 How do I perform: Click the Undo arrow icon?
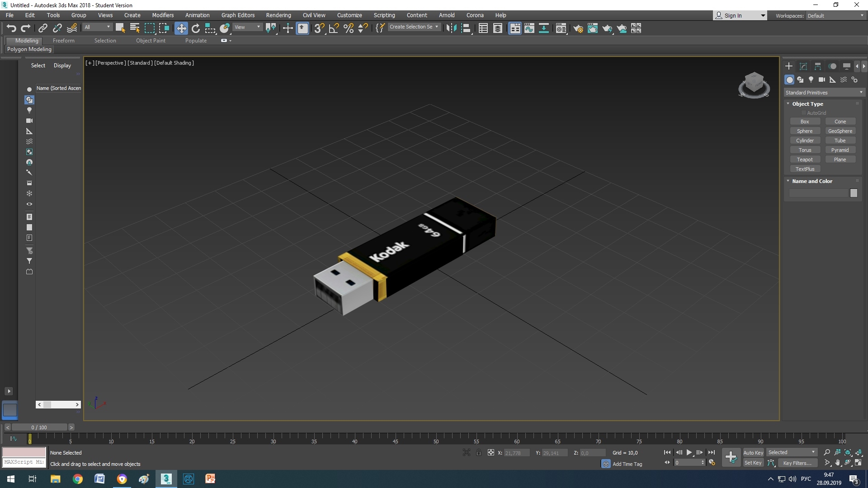click(11, 28)
